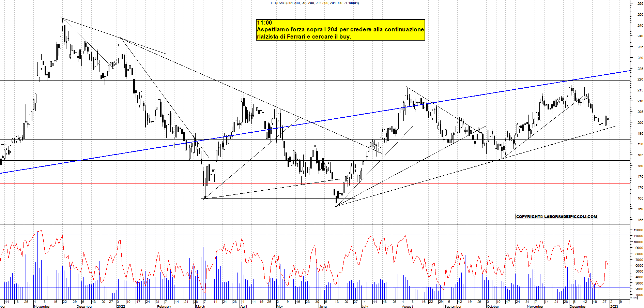
Task: Click the 195 price axis label
Action: [x=640, y=133]
